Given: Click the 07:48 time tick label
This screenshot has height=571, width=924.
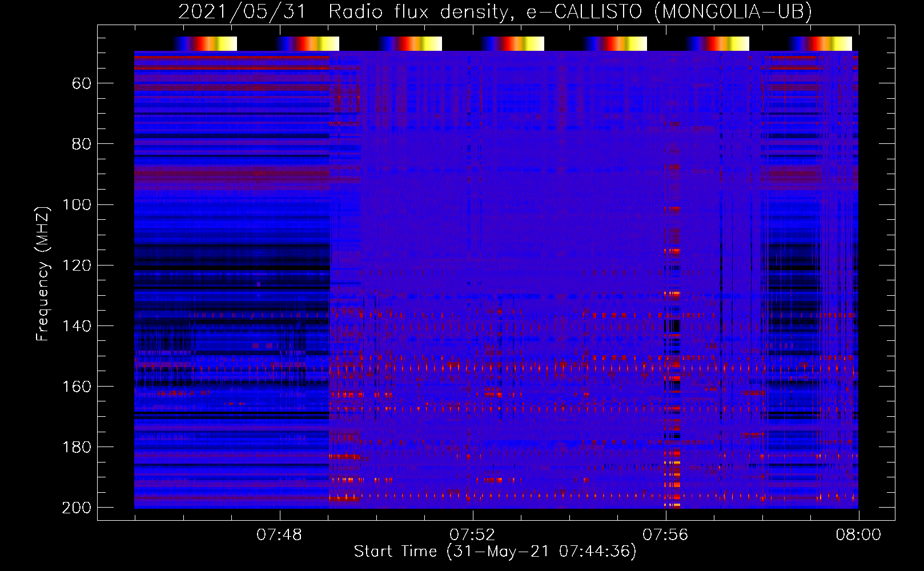Looking at the screenshot, I should point(279,534).
